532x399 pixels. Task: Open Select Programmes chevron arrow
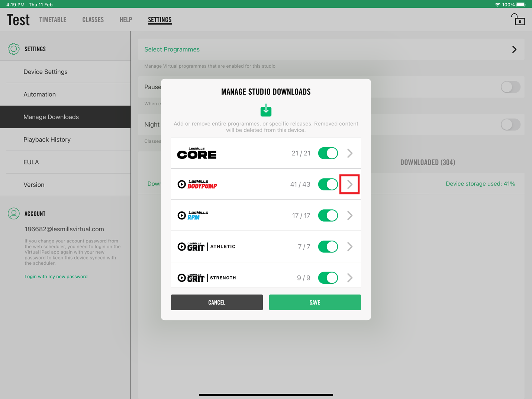coord(514,49)
